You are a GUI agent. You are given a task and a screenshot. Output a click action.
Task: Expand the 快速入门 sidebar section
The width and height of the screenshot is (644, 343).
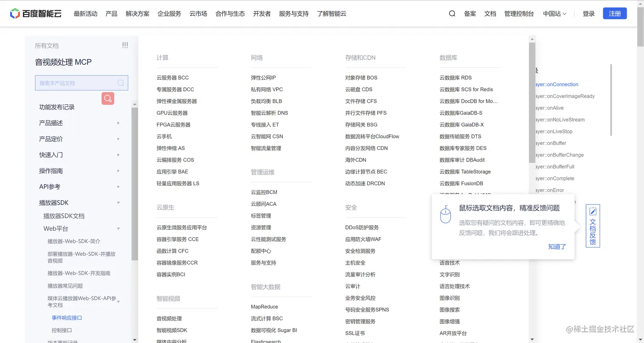[x=118, y=155]
